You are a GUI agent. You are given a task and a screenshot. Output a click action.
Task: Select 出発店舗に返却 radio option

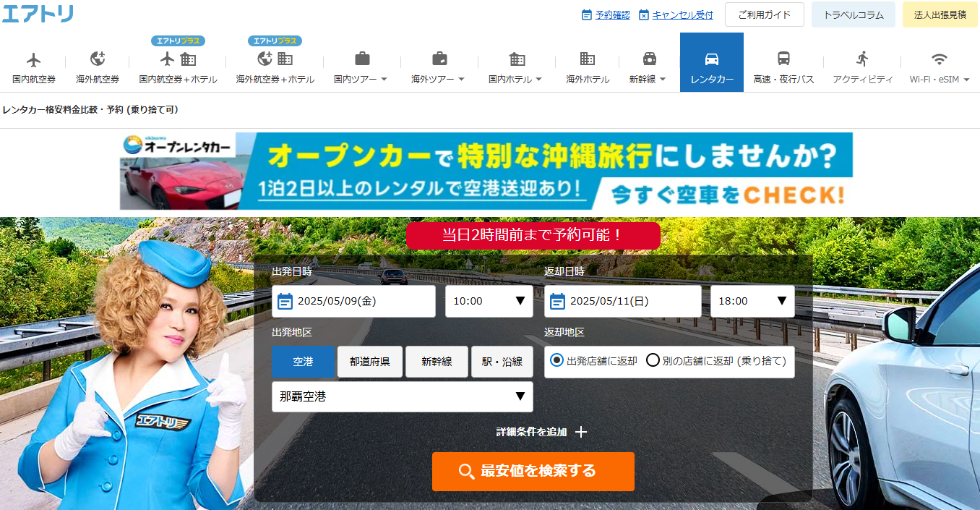point(556,360)
